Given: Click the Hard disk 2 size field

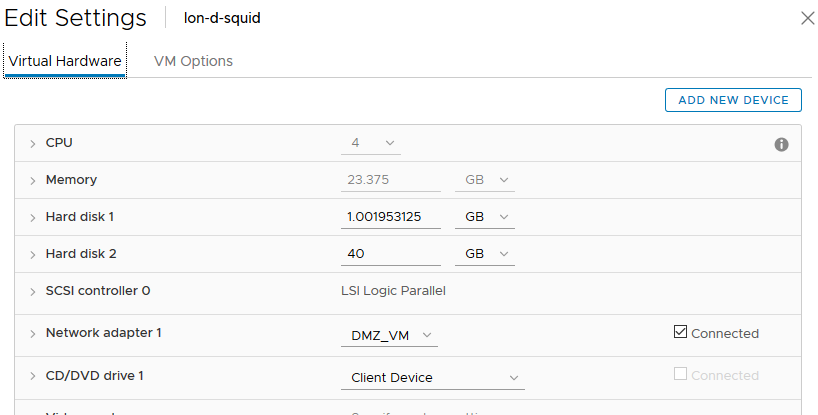Looking at the screenshot, I should coord(390,254).
